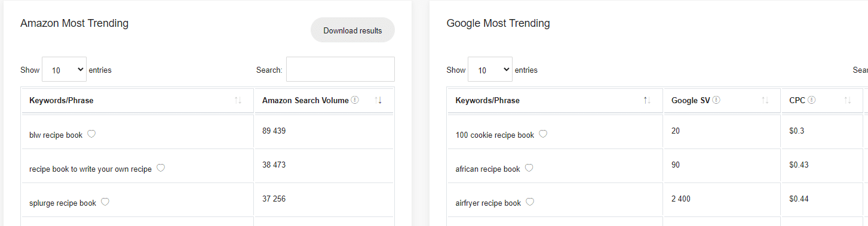This screenshot has height=226, width=868.
Task: Select the 38 473 search volume
Action: pyautogui.click(x=274, y=165)
